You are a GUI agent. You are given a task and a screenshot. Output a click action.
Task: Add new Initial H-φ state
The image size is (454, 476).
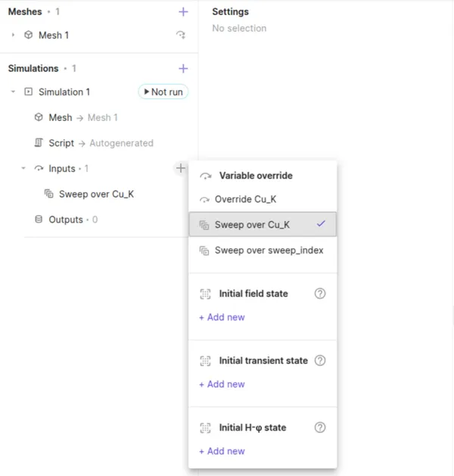point(222,452)
